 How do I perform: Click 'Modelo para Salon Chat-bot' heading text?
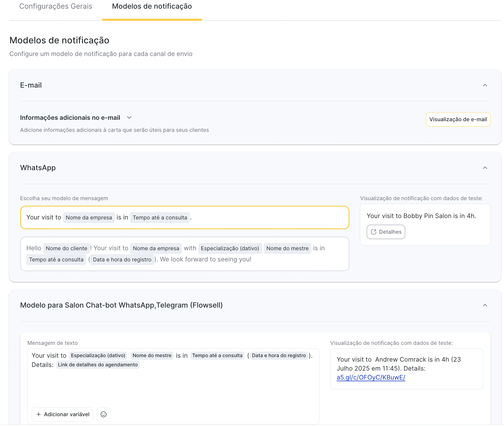pyautogui.click(x=121, y=305)
